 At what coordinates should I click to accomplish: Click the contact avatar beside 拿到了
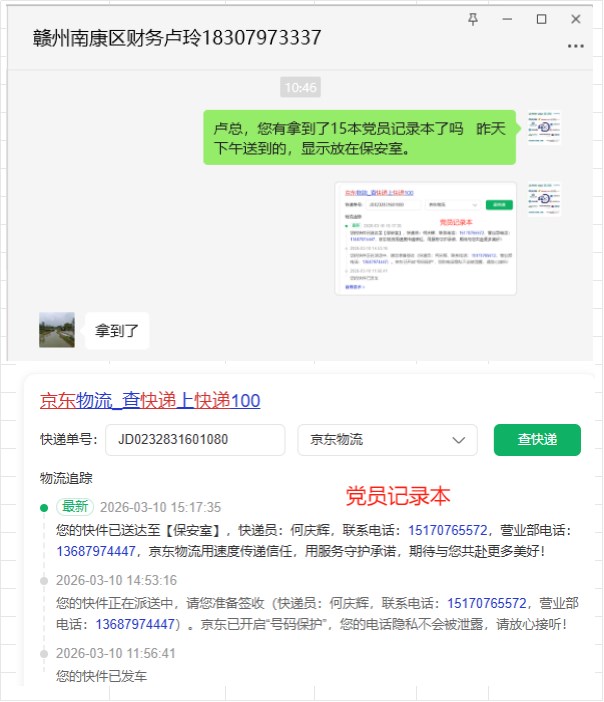pyautogui.click(x=56, y=330)
